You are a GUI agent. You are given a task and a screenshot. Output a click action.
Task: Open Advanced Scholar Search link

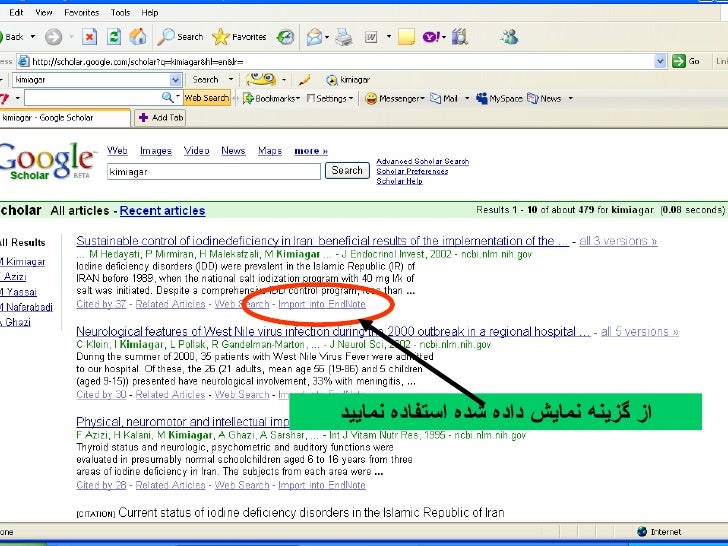422,162
